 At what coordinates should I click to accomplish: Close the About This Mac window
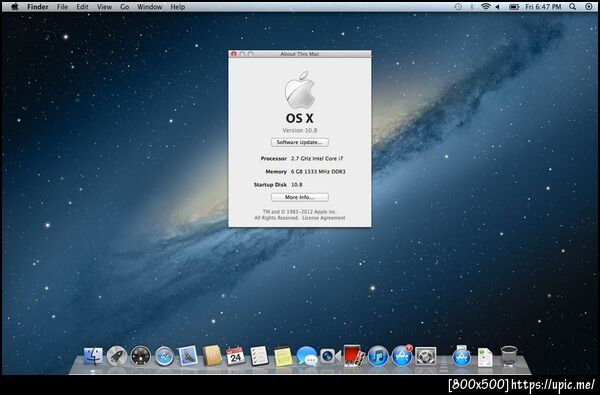234,54
